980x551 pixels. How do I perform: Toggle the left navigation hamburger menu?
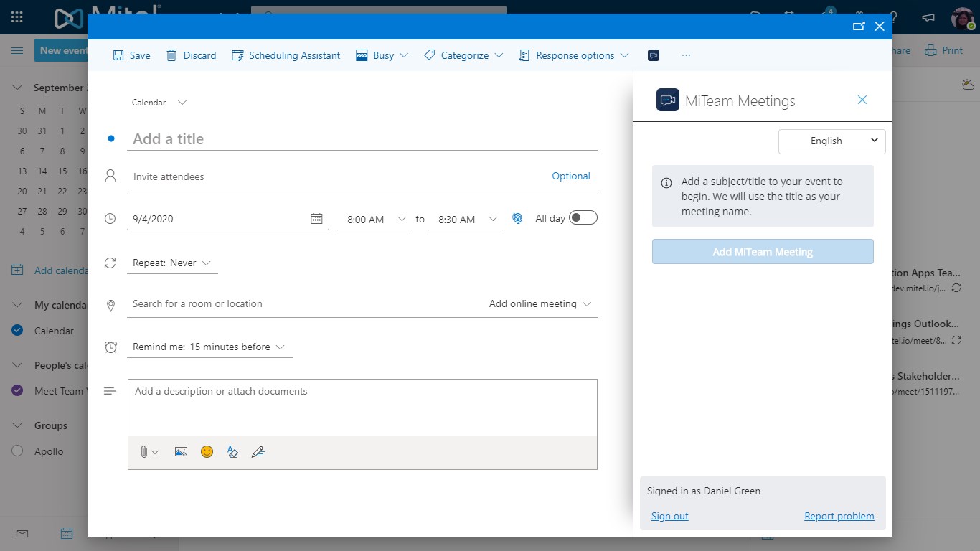(x=17, y=50)
